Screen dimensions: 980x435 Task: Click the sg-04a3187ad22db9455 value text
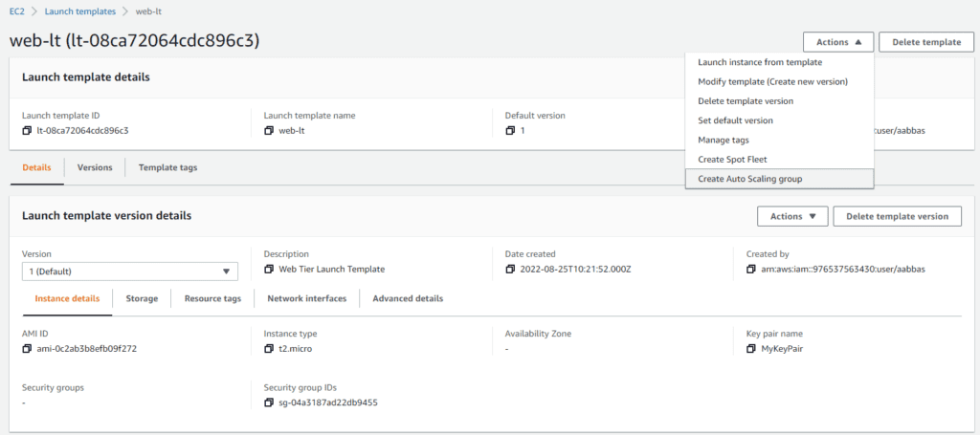pos(328,402)
